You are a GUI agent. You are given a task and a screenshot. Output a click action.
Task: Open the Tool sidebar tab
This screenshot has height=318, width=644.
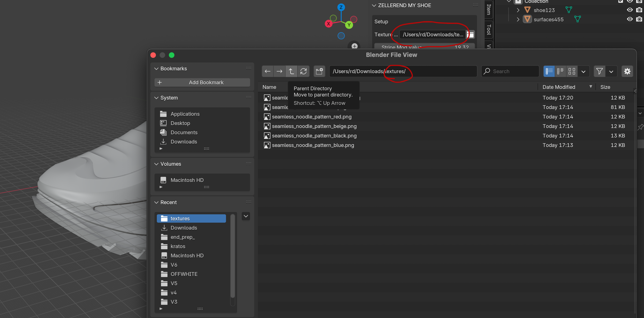[489, 30]
